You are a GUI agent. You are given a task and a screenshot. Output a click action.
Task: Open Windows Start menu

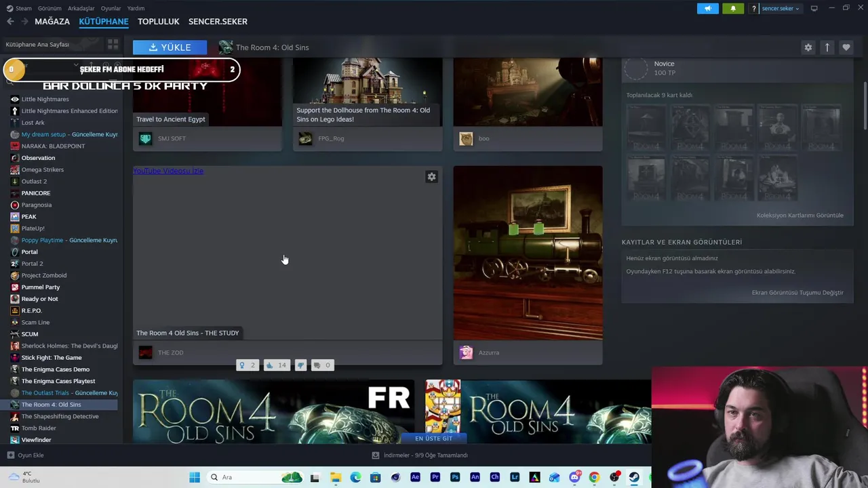click(195, 477)
